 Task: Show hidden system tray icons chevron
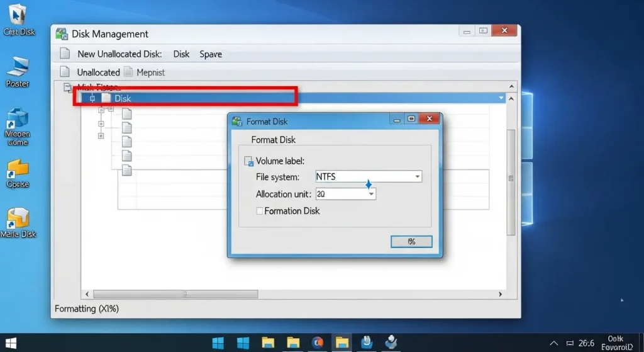tap(553, 343)
